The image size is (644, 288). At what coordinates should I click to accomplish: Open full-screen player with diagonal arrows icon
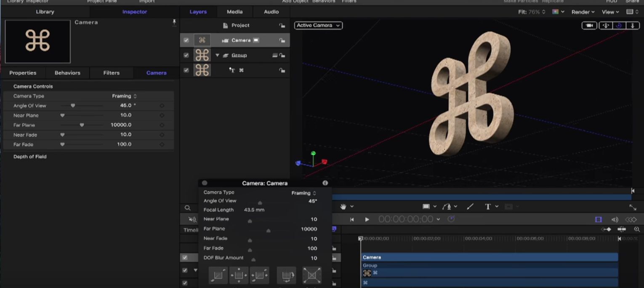click(633, 207)
